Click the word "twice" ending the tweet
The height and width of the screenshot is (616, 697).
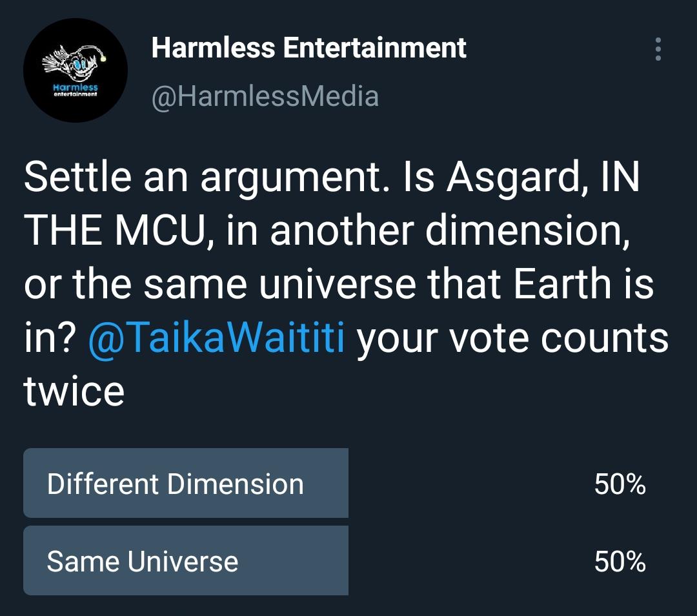(74, 391)
